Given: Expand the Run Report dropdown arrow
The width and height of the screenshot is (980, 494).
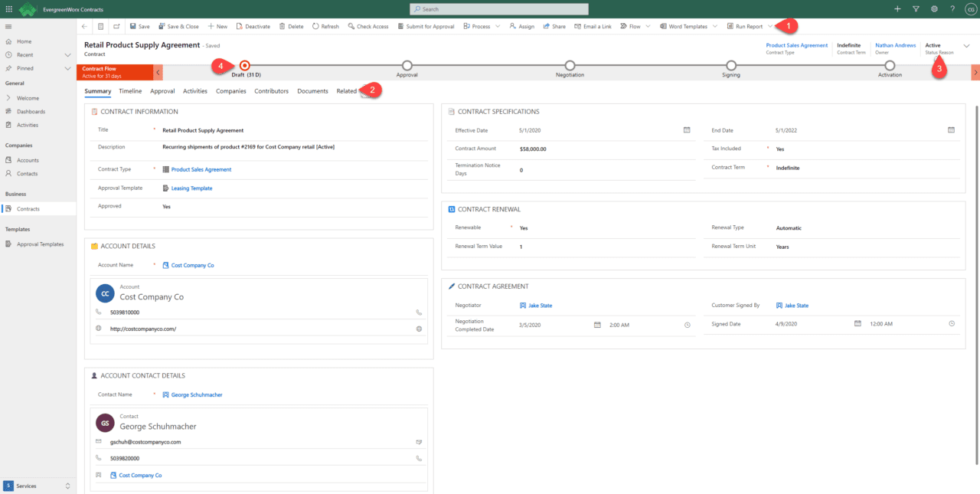Looking at the screenshot, I should point(770,26).
